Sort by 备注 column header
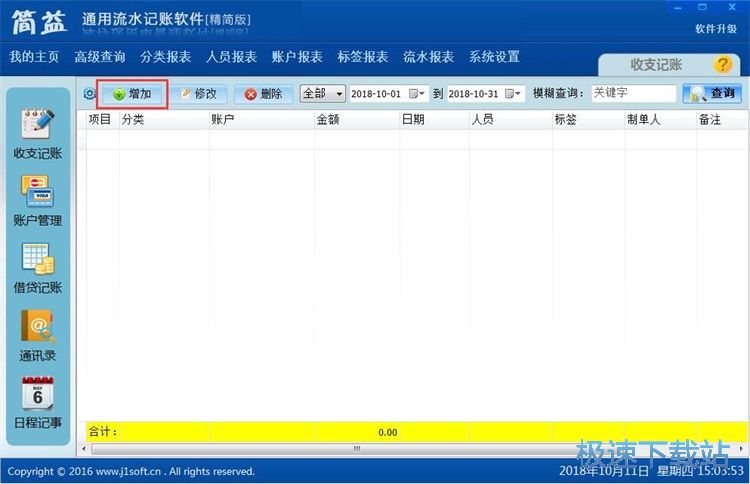The height and width of the screenshot is (484, 750). [x=722, y=120]
